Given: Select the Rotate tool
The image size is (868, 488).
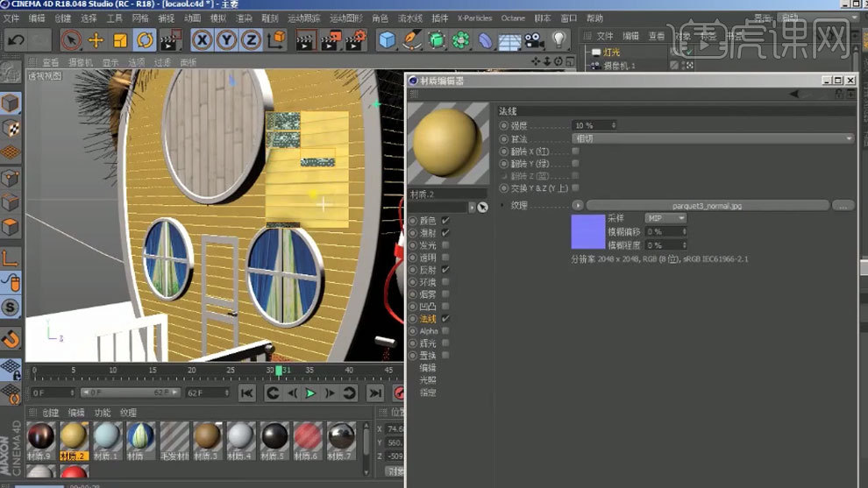Looking at the screenshot, I should tap(145, 40).
